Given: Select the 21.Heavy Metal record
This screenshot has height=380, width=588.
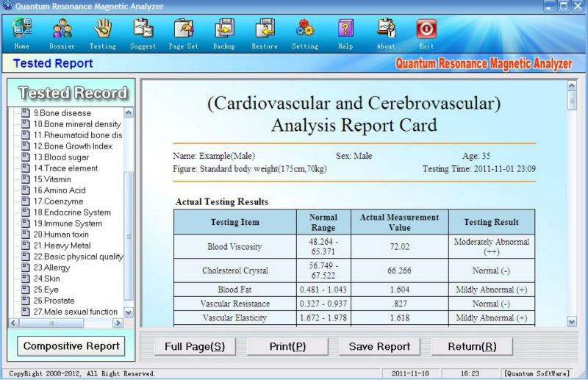Looking at the screenshot, I should (62, 245).
